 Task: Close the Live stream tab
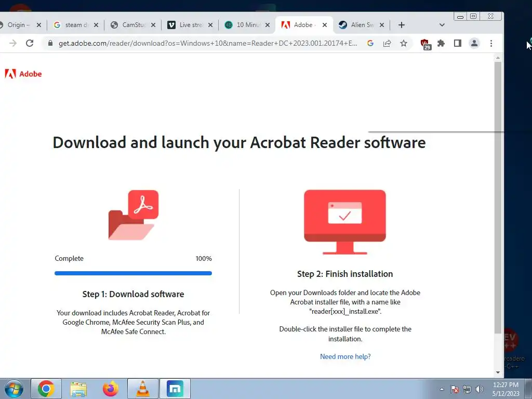[210, 25]
